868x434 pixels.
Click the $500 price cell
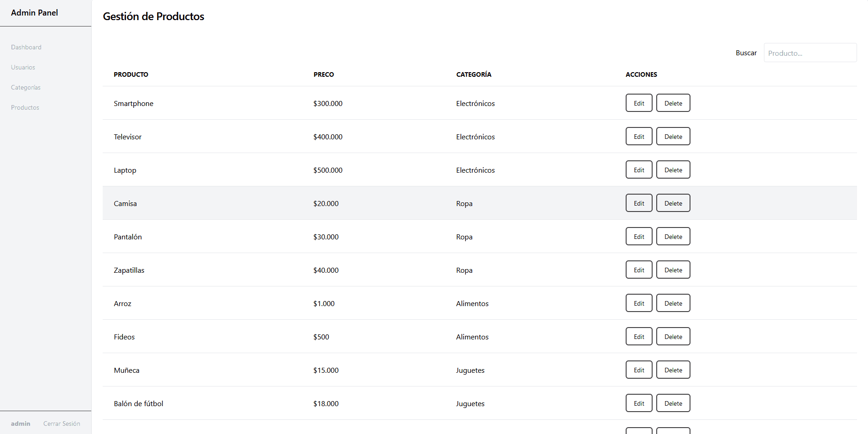pos(321,337)
